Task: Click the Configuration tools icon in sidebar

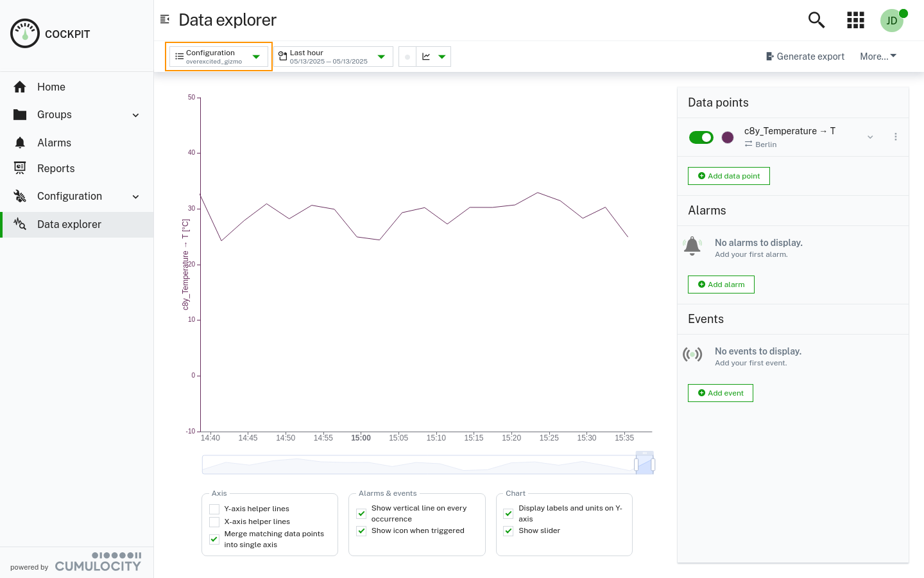Action: 20,196
